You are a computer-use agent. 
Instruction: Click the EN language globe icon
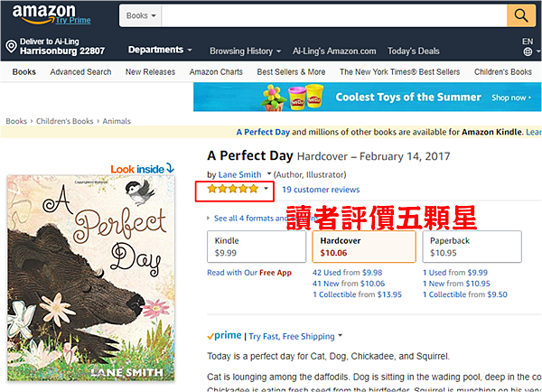coord(528,51)
